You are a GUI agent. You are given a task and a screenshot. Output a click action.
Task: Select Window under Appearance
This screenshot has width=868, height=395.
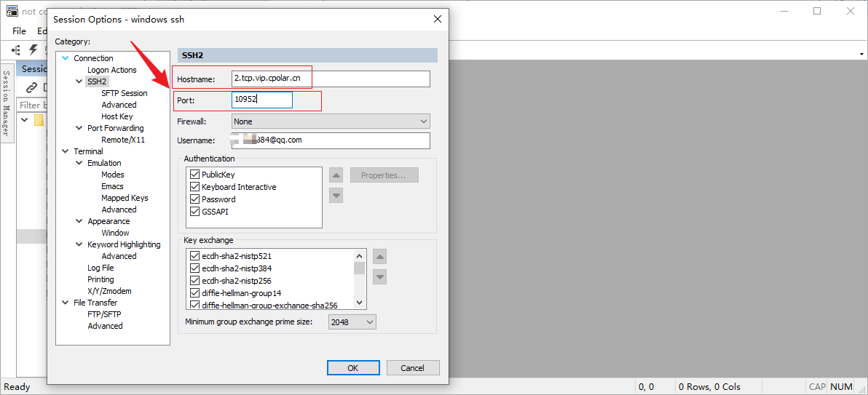(115, 232)
